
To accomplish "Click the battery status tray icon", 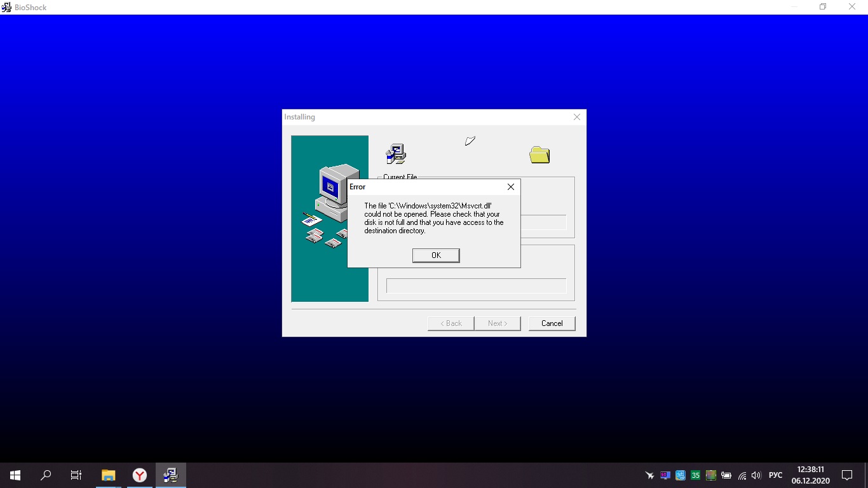I will [726, 475].
